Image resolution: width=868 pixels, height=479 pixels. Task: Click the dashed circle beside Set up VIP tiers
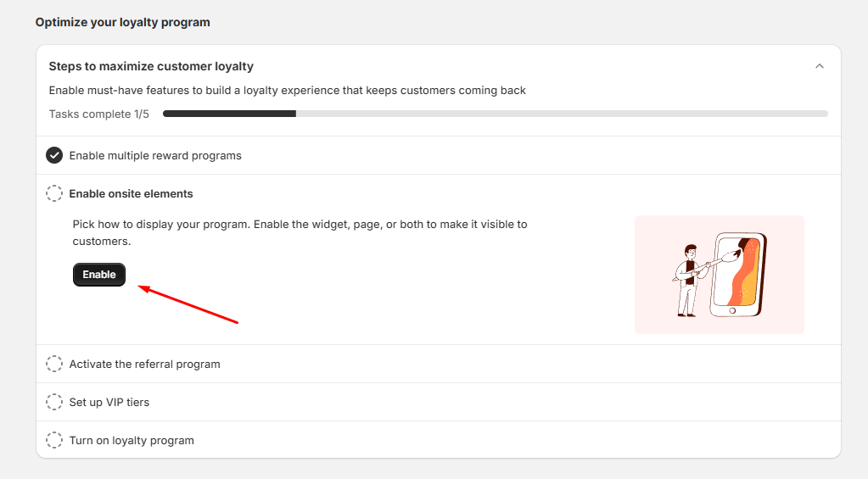[x=54, y=402]
